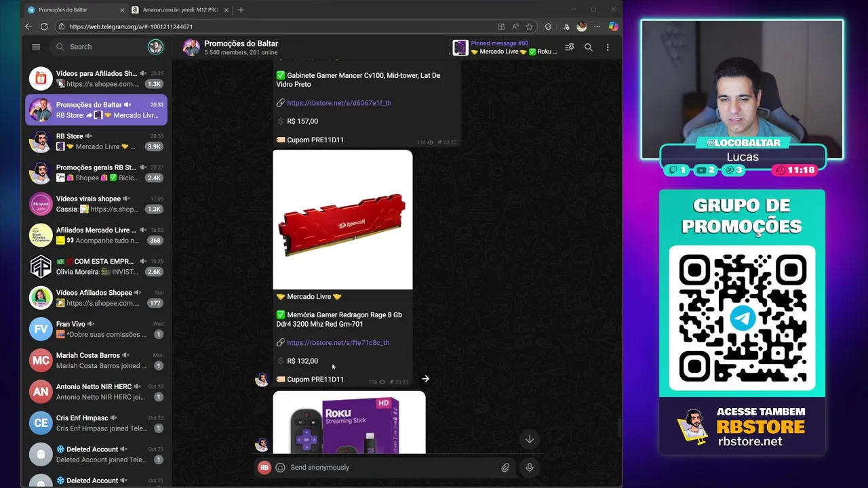Open Promoções gerais RB St... chat
Image resolution: width=868 pixels, height=488 pixels.
[96, 172]
